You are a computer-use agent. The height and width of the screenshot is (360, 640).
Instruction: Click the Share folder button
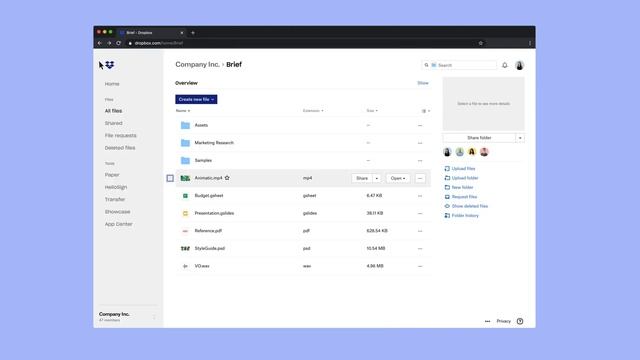pyautogui.click(x=479, y=138)
